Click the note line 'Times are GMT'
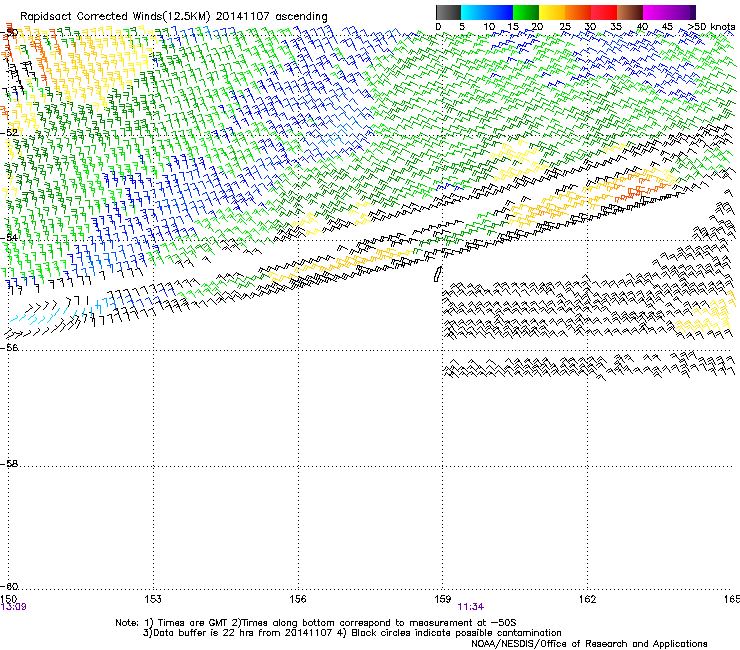This screenshot has width=740, height=650. point(193,623)
